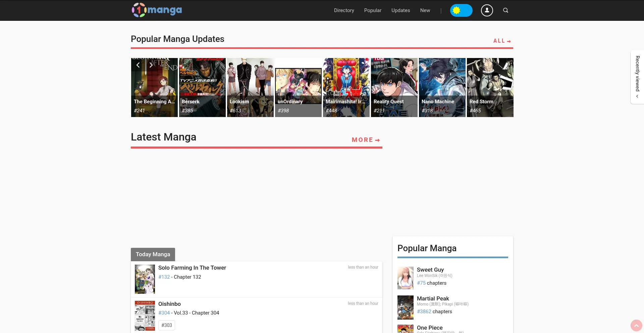The image size is (644, 333).
Task: Select the Today Manga tab
Action: tap(153, 254)
